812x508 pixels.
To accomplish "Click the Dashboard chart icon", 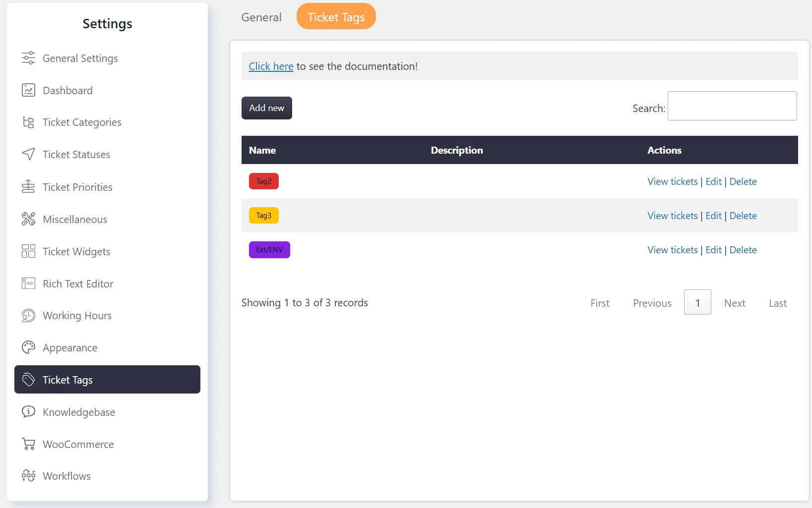I will (28, 90).
